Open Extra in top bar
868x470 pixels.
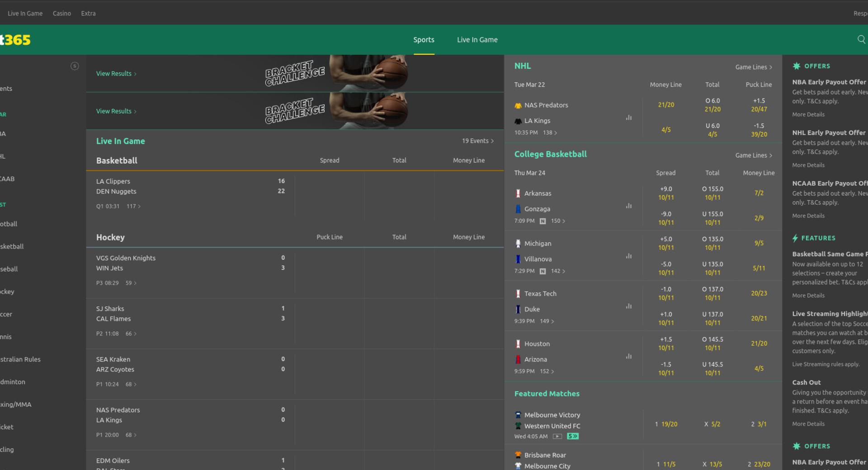click(x=88, y=14)
